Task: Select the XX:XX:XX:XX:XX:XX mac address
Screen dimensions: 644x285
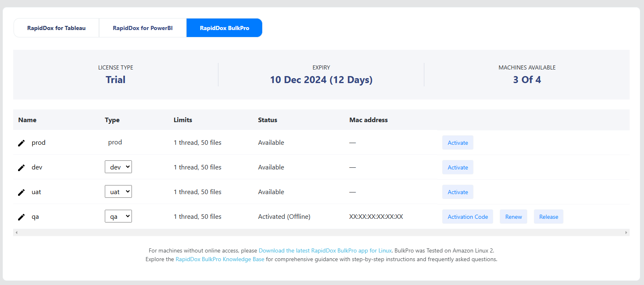Action: click(x=376, y=216)
